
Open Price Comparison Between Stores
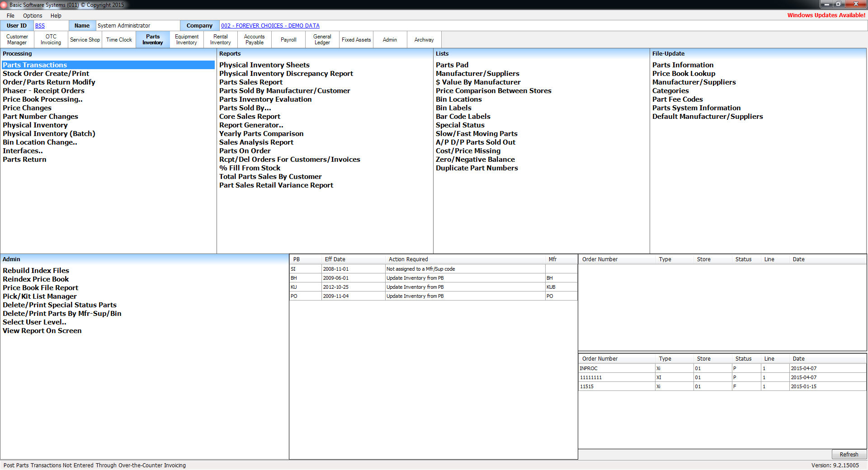tap(494, 91)
